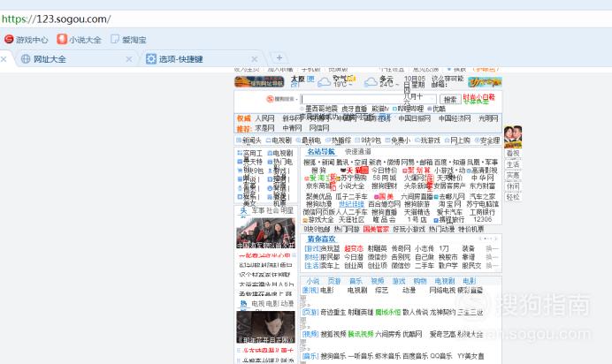Open the 世纪佳缘 link
This screenshot has height=364, width=612.
[x=351, y=204]
